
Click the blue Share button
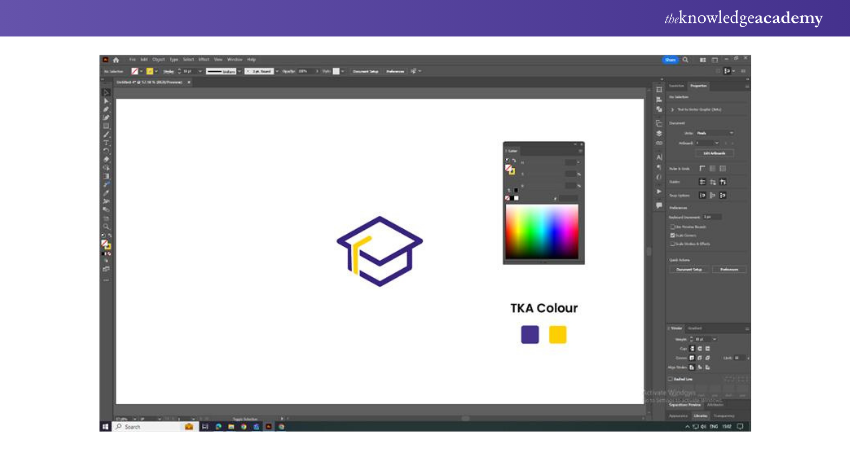coord(670,60)
